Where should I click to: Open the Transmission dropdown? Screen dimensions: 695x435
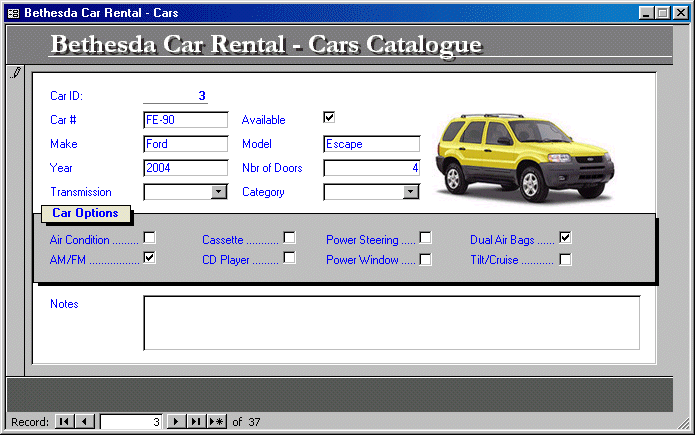coord(219,192)
